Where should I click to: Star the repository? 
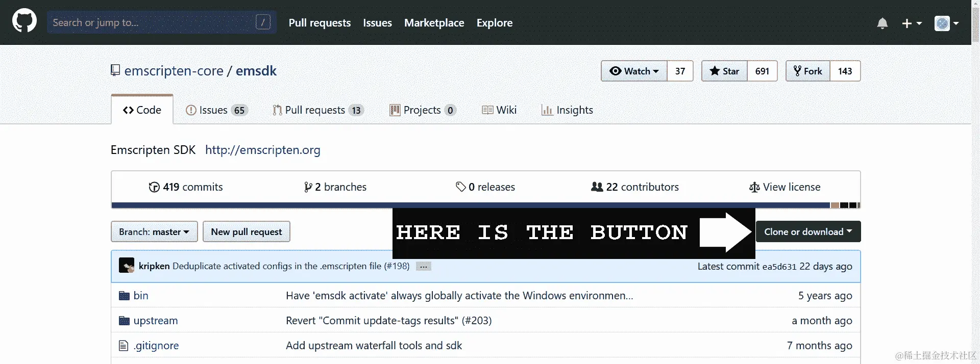(724, 71)
